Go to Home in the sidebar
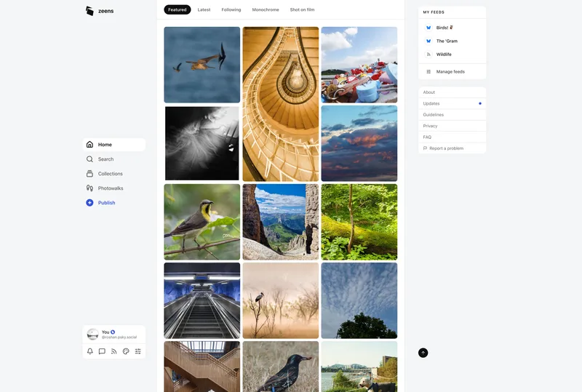The image size is (582, 392). [114, 145]
